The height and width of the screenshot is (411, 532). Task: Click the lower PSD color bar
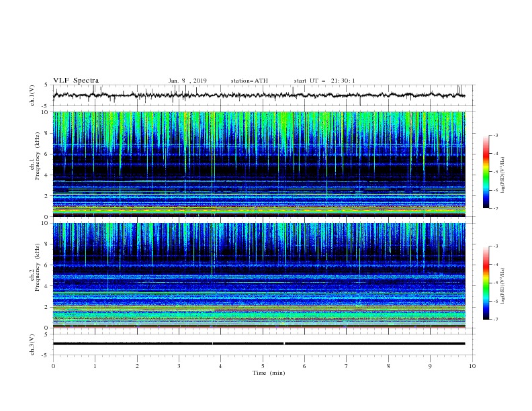486,283
